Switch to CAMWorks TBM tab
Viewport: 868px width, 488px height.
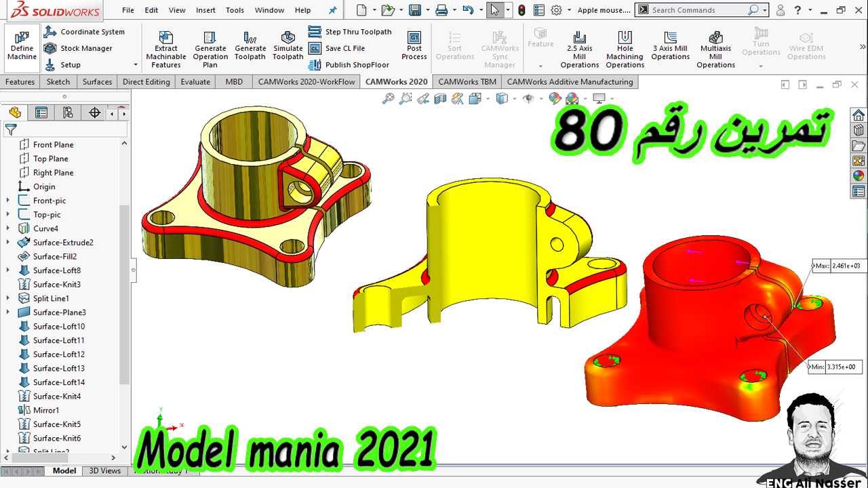click(467, 82)
